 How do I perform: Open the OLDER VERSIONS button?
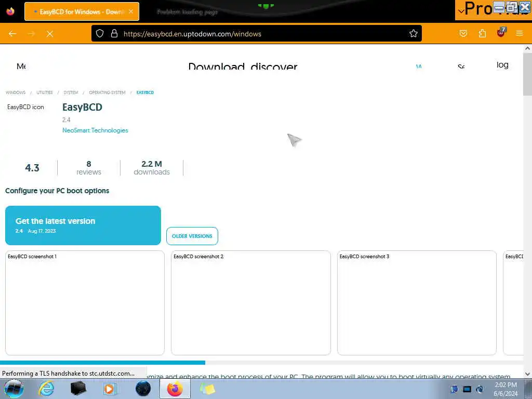(x=192, y=236)
